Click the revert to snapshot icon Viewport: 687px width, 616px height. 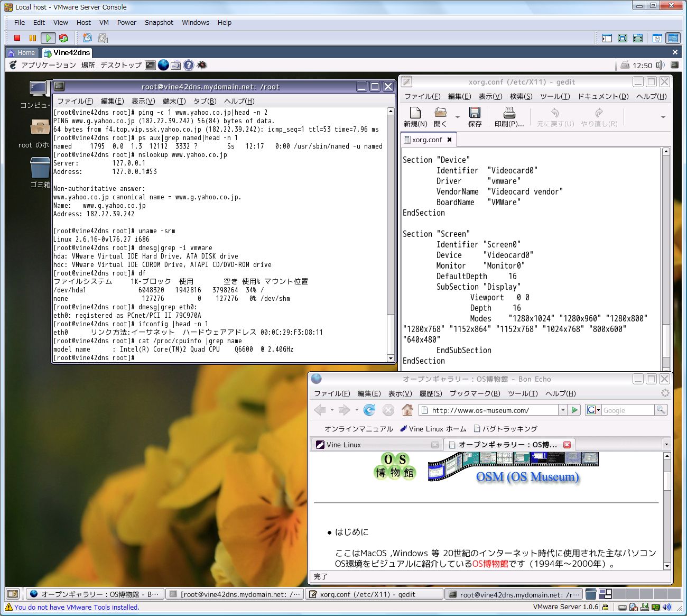(103, 38)
